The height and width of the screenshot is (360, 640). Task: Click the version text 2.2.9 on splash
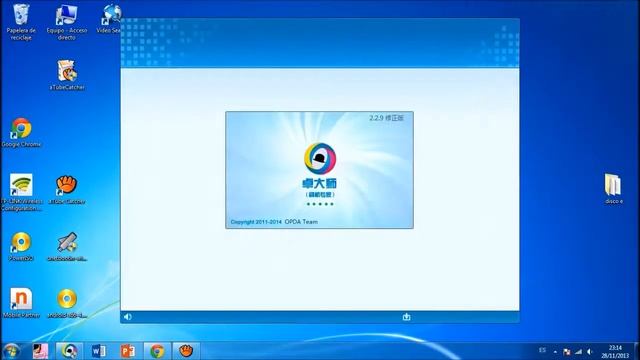click(386, 118)
